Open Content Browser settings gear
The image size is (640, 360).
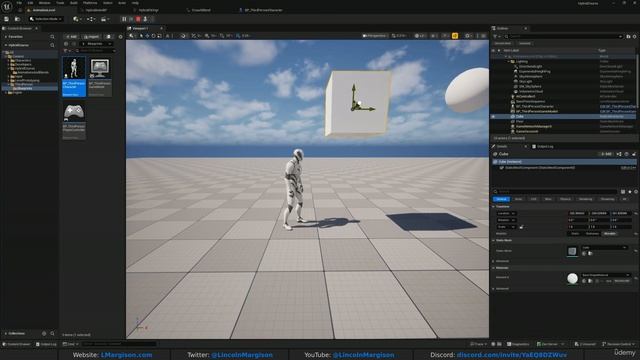click(x=120, y=36)
